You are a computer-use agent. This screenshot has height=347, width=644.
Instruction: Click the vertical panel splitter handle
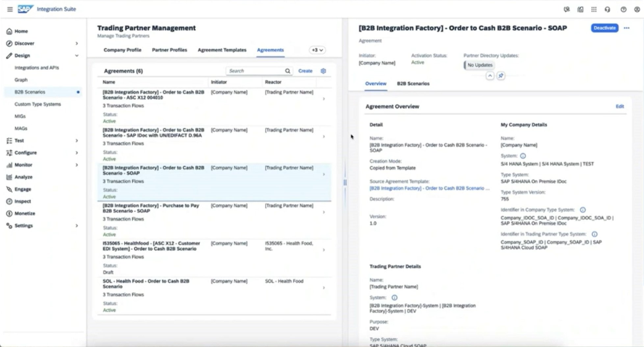coord(345,182)
